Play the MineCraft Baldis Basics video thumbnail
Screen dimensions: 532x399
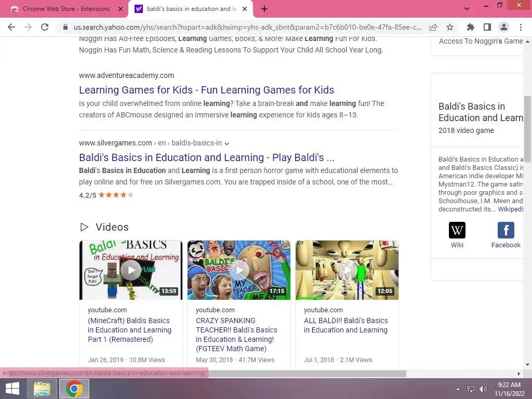point(130,270)
